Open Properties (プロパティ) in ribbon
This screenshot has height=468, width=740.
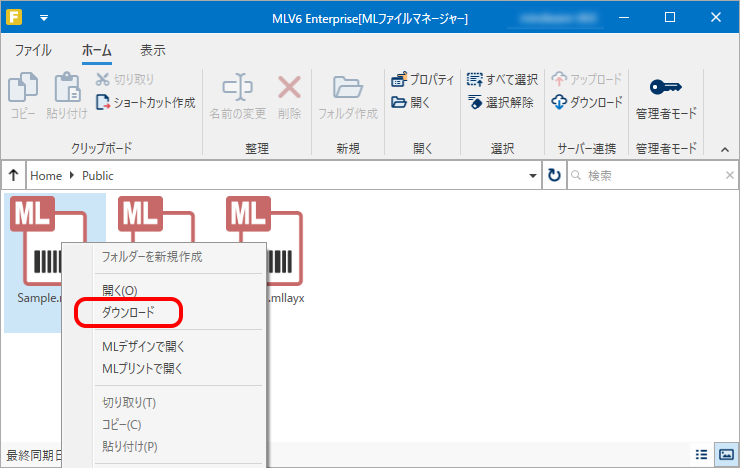[x=422, y=79]
